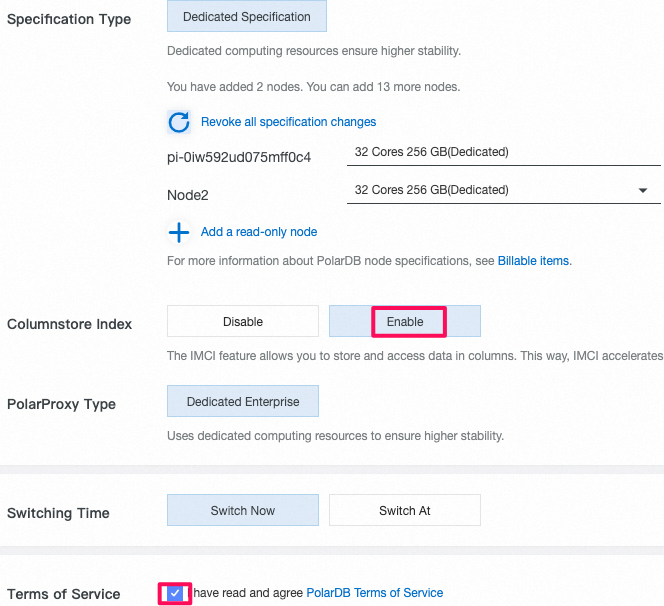Click the 'You have added 2 nodes' text

click(313, 87)
